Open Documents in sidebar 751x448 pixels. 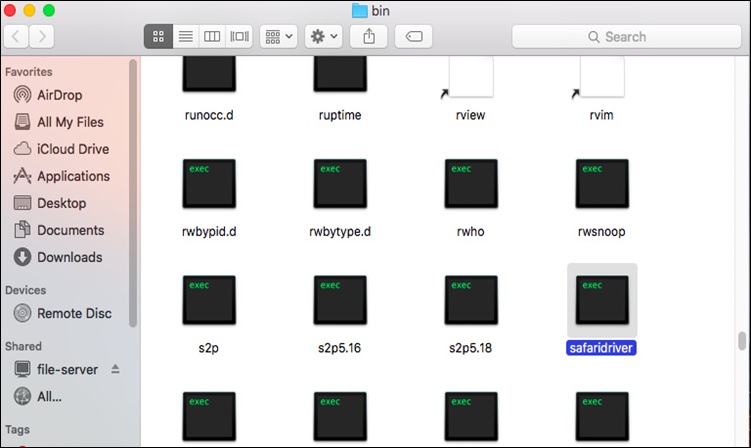[59, 230]
